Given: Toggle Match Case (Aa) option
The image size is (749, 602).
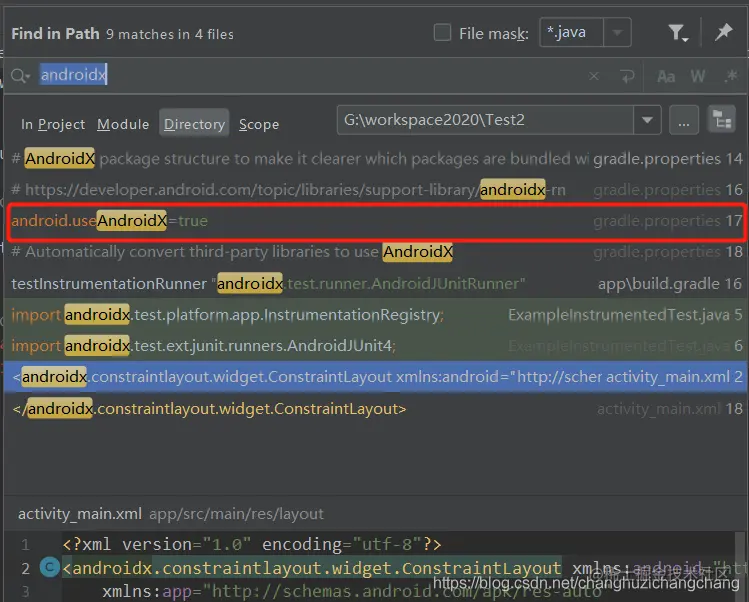Looking at the screenshot, I should [666, 76].
